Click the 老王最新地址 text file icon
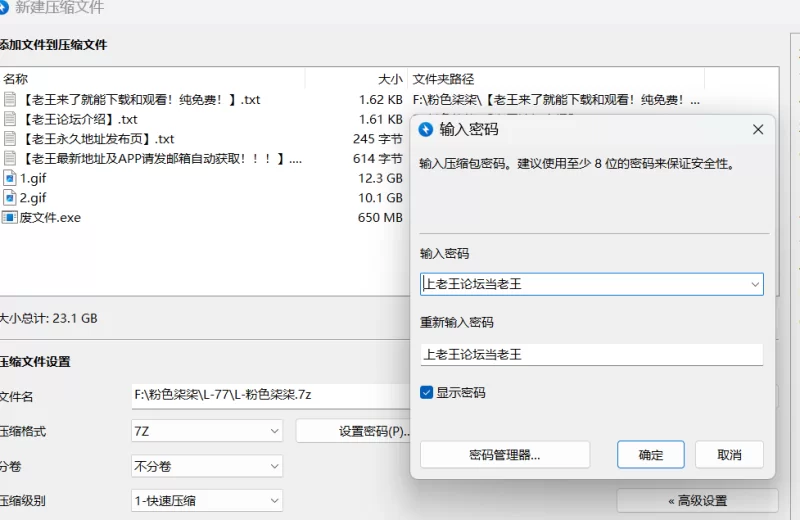Screen dimensions: 800x520 click(x=10, y=158)
